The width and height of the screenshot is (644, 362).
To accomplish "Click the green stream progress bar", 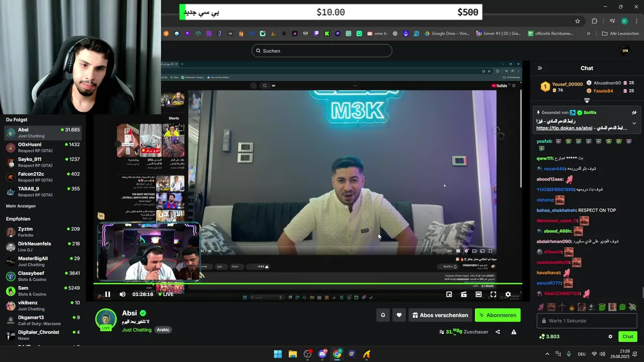I will coord(307,284).
